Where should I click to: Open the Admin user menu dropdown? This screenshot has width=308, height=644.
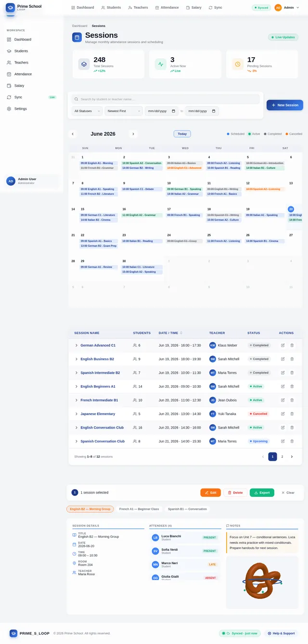pos(288,8)
